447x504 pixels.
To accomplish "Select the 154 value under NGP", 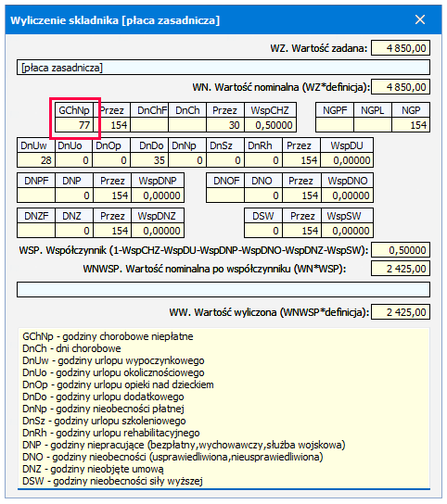I will [411, 125].
